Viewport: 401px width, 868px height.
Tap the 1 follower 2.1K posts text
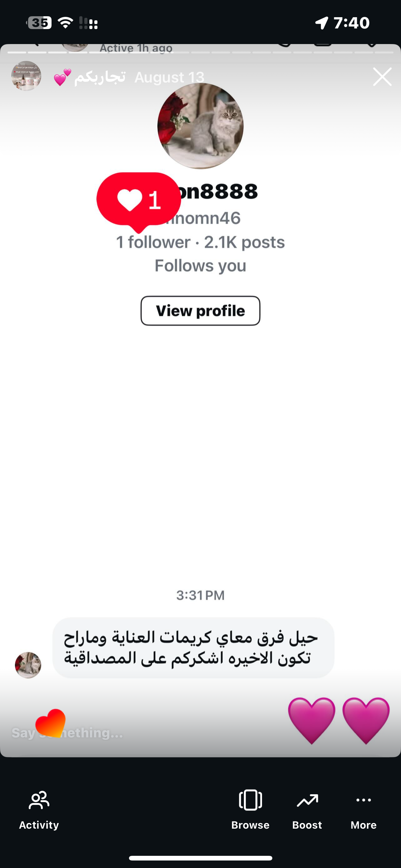(200, 242)
